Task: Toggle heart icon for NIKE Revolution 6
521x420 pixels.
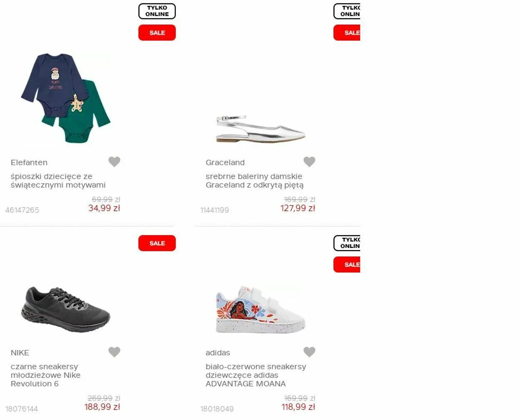Action: point(114,352)
